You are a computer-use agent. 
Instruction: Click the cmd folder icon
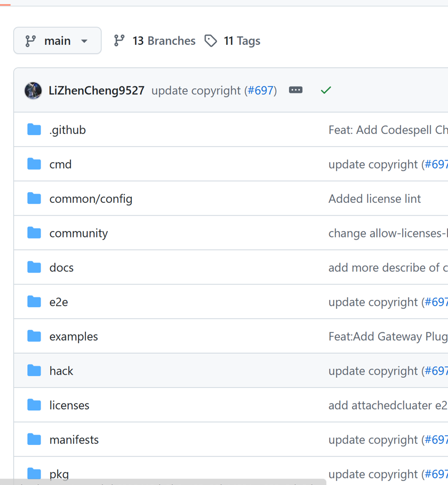point(34,164)
